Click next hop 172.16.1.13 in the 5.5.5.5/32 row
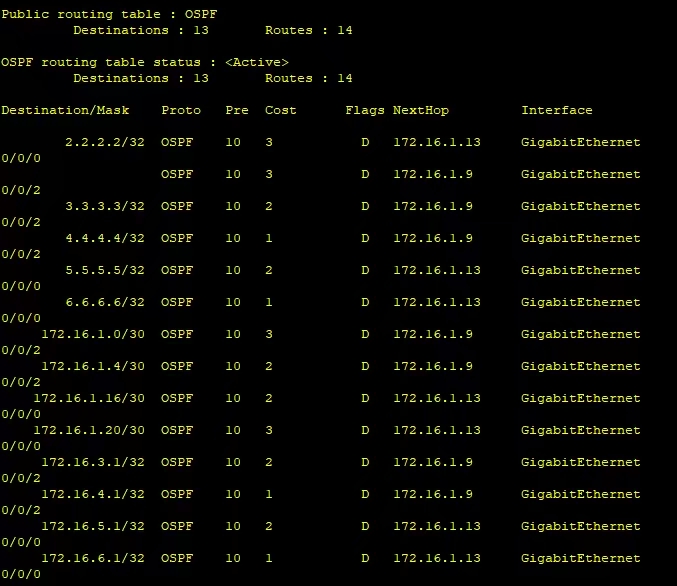This screenshot has width=677, height=586. point(437,270)
